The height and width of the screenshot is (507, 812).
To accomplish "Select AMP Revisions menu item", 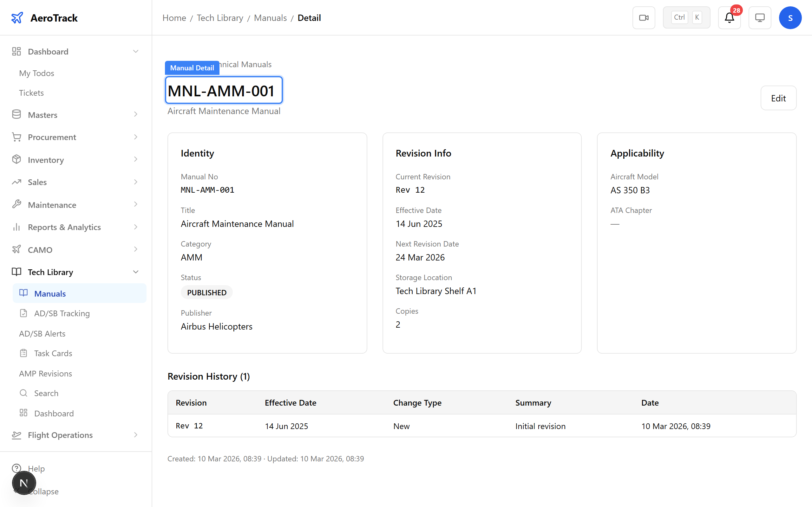I will click(x=46, y=373).
